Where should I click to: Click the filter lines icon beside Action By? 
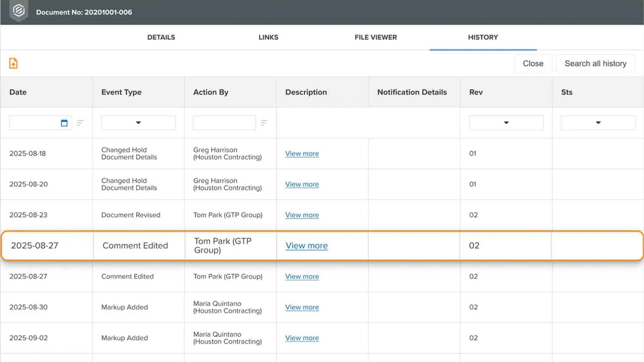coord(264,123)
